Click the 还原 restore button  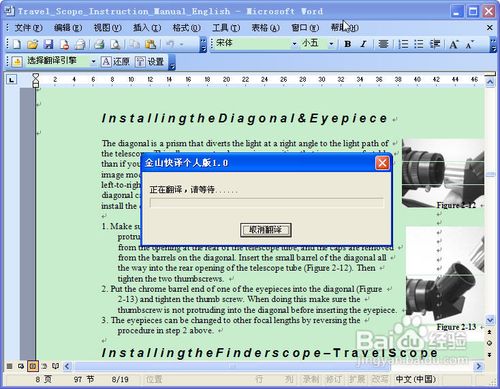click(115, 62)
